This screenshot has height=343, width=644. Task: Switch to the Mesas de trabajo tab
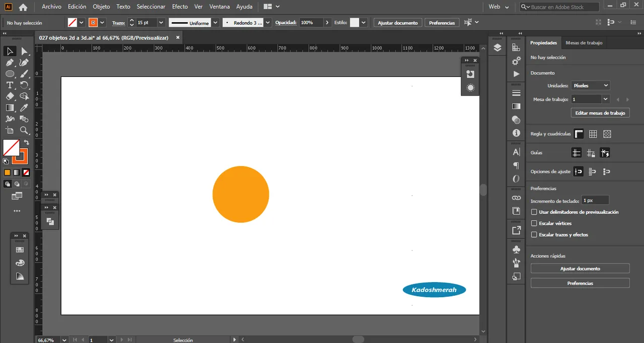[584, 43]
